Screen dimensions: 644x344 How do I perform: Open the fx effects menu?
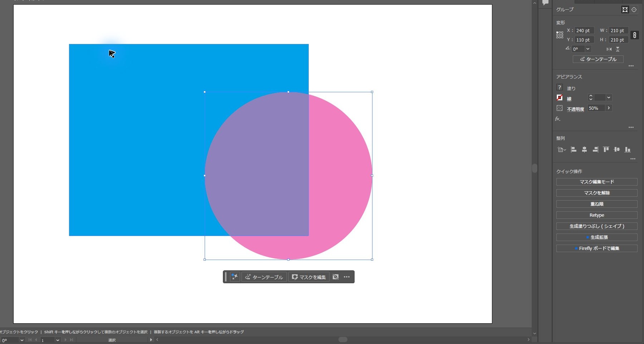(558, 119)
